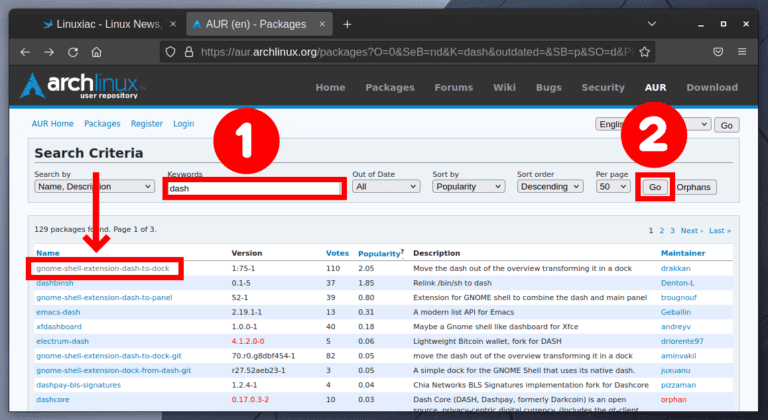Open gnome-shell-extension-dash-to-dock package link
Viewport: 768px width, 420px height.
pos(103,268)
